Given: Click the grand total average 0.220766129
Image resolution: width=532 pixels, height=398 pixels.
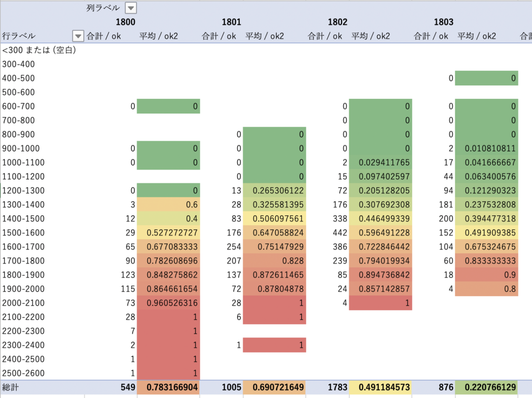Looking at the screenshot, I should click(x=487, y=387).
